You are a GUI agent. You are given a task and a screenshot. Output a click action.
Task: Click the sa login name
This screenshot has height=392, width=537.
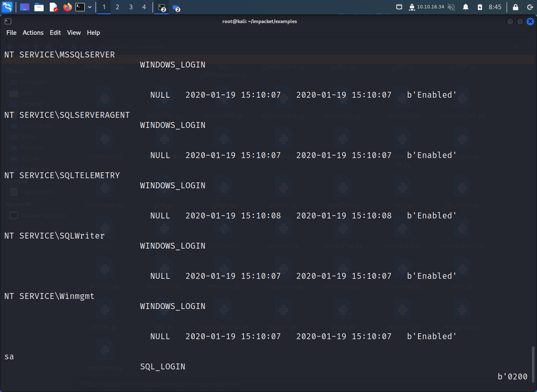[9, 357]
